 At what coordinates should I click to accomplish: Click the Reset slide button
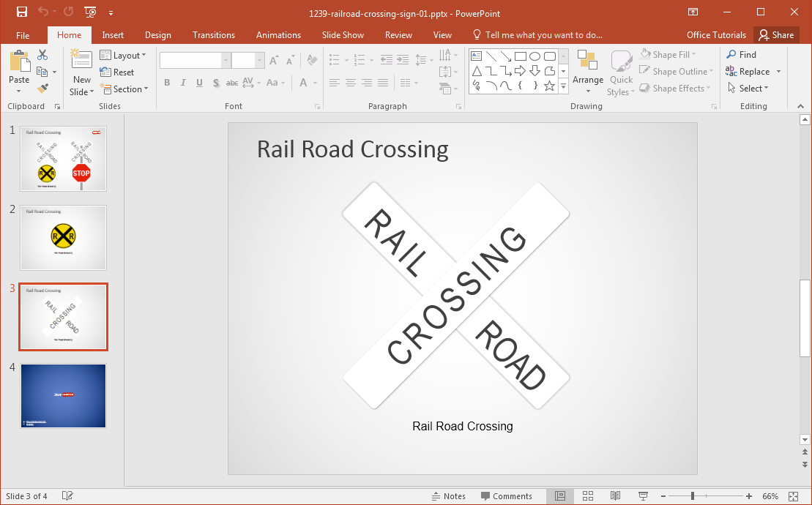[x=117, y=72]
